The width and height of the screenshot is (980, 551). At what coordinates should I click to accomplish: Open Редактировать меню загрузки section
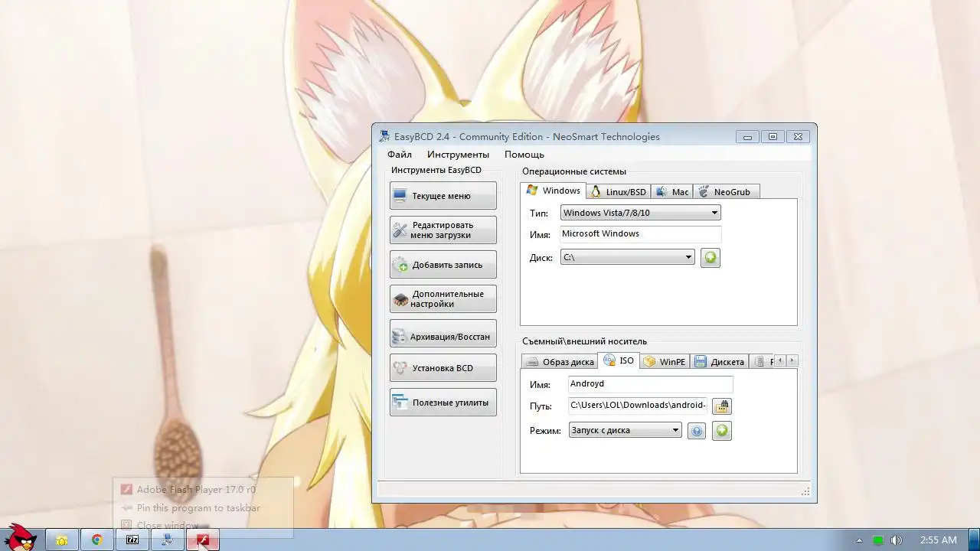click(x=443, y=230)
